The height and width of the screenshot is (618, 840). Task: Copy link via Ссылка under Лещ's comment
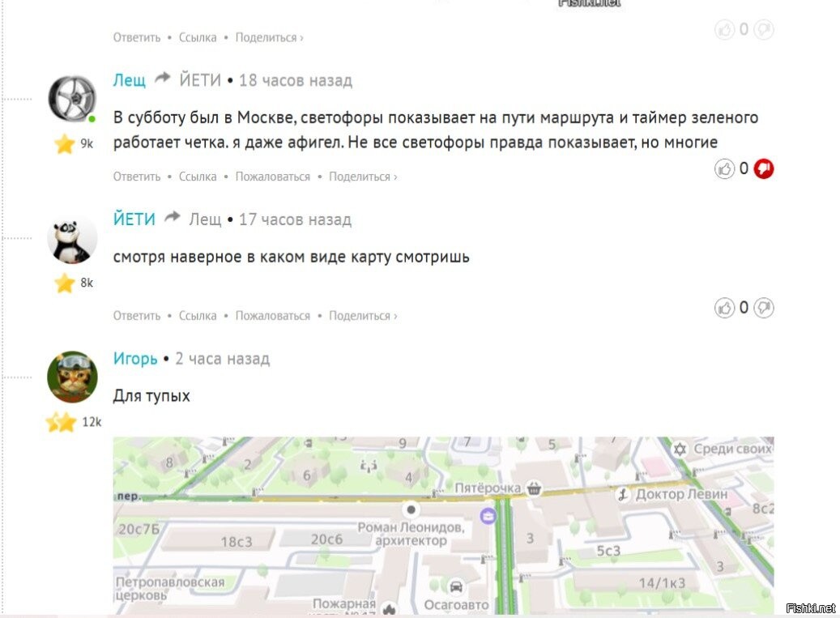pos(198,177)
